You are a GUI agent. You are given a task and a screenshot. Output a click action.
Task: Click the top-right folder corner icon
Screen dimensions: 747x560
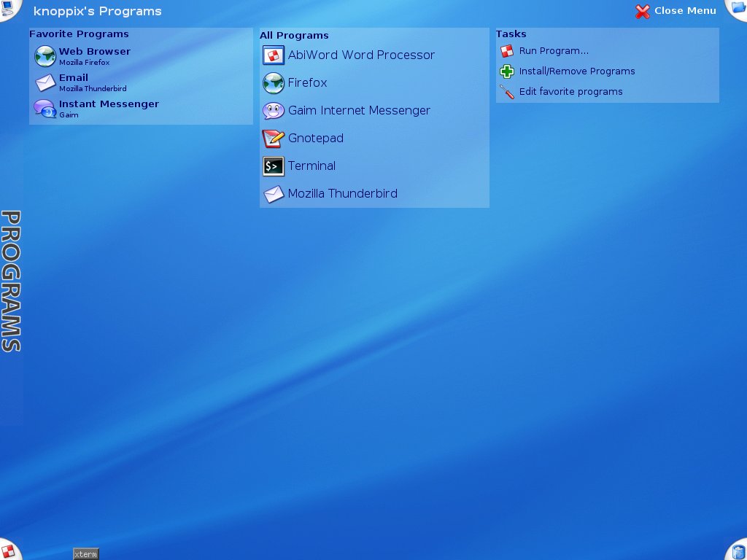click(738, 9)
